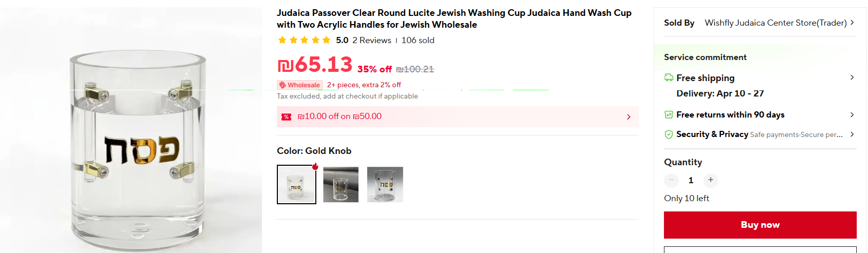Image resolution: width=868 pixels, height=253 pixels.
Task: Expand Free returns within 90 days chevron
Action: 852,114
